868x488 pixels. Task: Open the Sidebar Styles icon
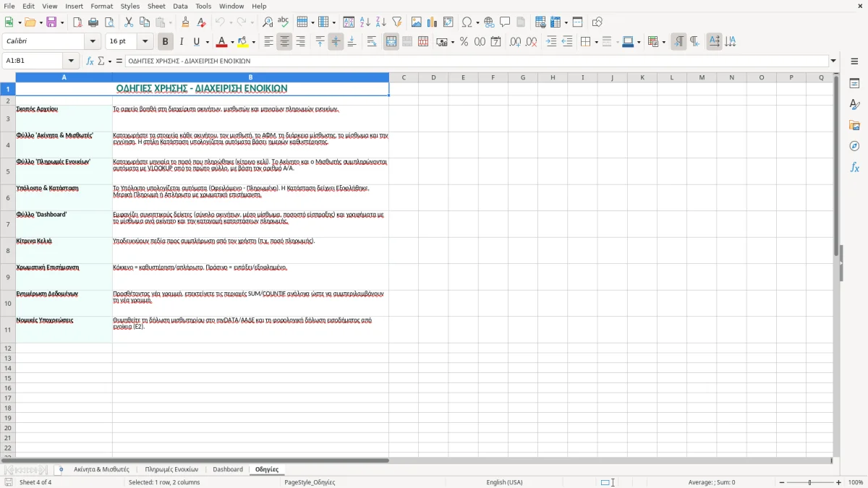tap(854, 105)
